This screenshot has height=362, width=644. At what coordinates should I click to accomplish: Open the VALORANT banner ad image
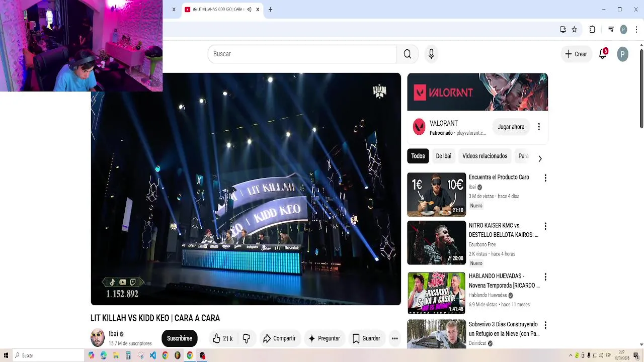[477, 92]
